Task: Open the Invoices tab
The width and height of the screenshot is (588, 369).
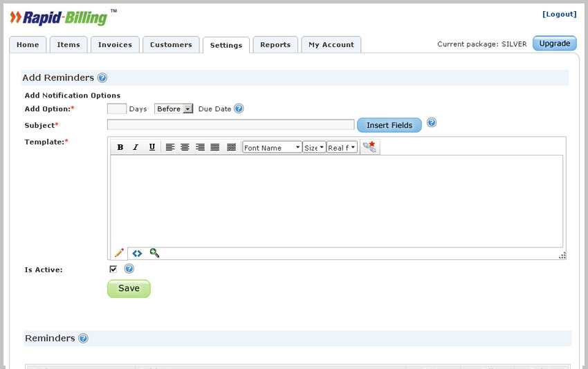Action: click(x=115, y=45)
